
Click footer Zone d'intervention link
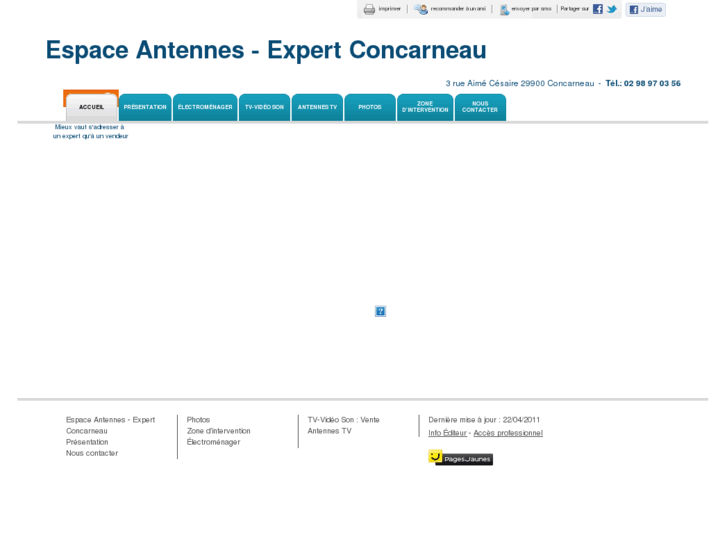pos(218,431)
